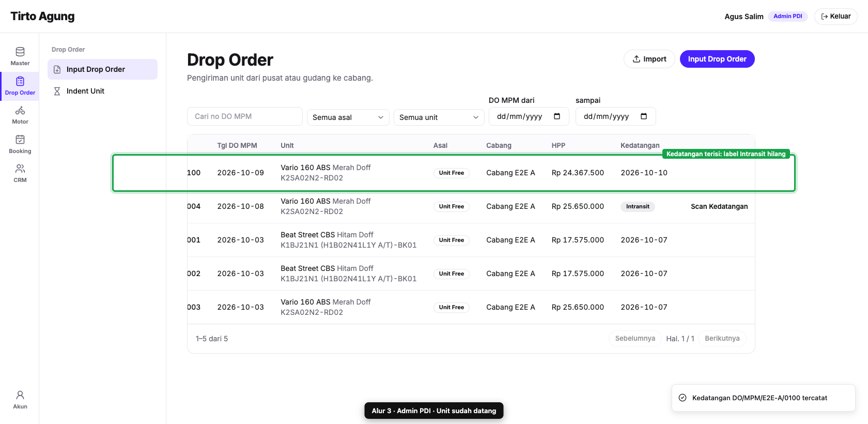Go to the CRM people icon
The height and width of the screenshot is (424, 868).
(x=20, y=169)
